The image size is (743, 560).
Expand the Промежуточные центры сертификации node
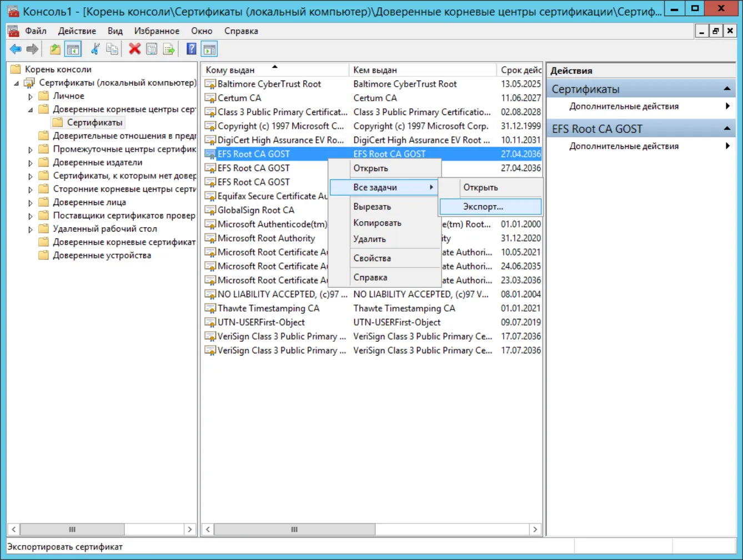[31, 149]
